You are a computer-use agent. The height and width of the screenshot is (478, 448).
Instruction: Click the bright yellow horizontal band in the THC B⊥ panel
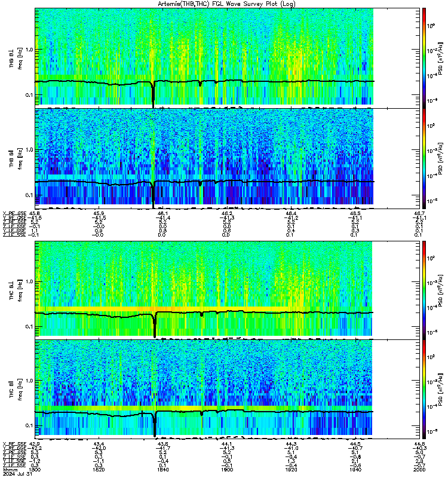(x=204, y=309)
